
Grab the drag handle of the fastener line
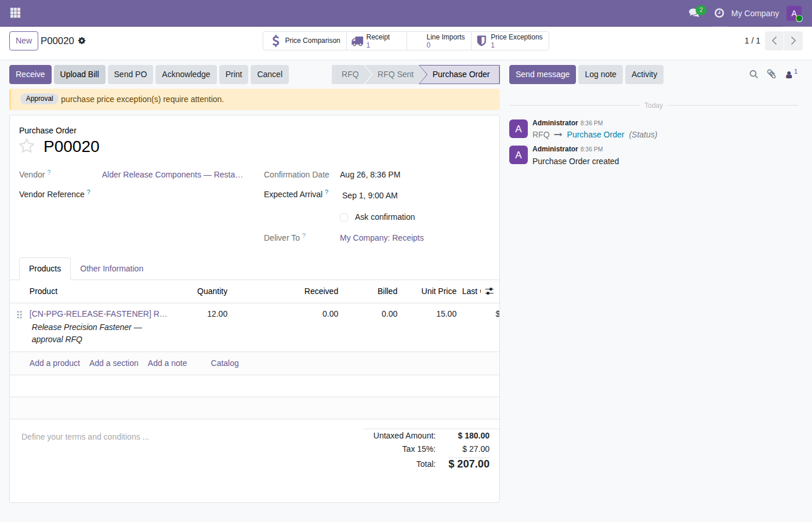point(19,314)
